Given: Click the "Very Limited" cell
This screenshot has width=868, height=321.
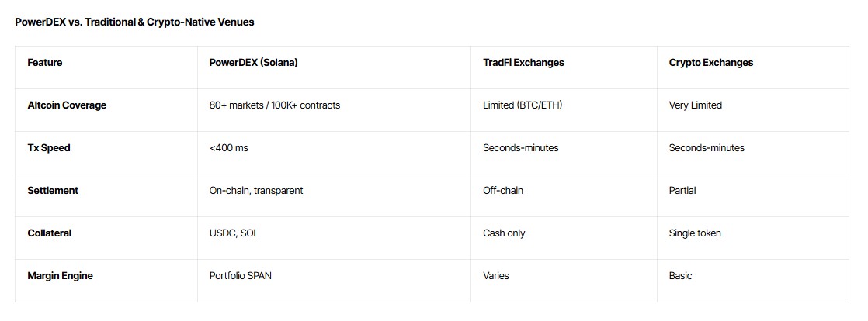Looking at the screenshot, I should click(695, 105).
